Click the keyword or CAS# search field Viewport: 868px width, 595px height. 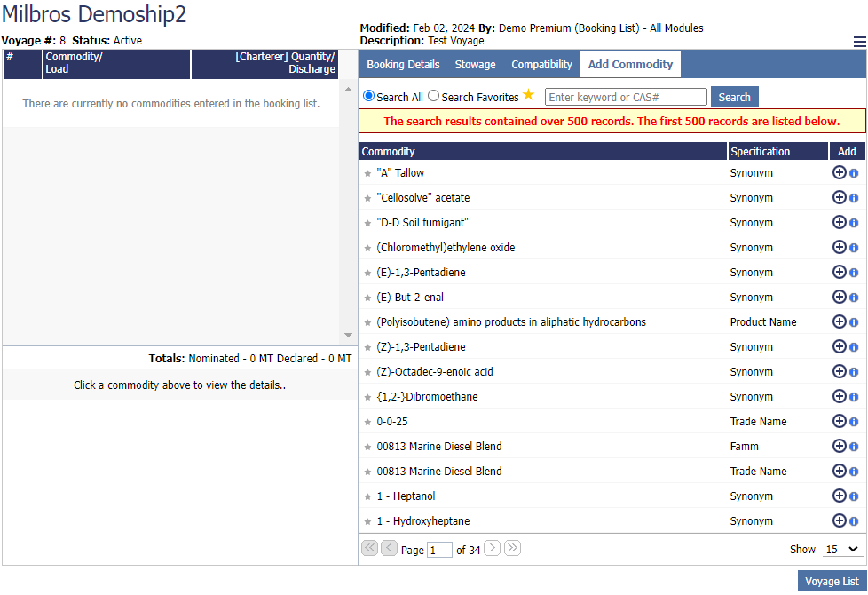point(626,97)
